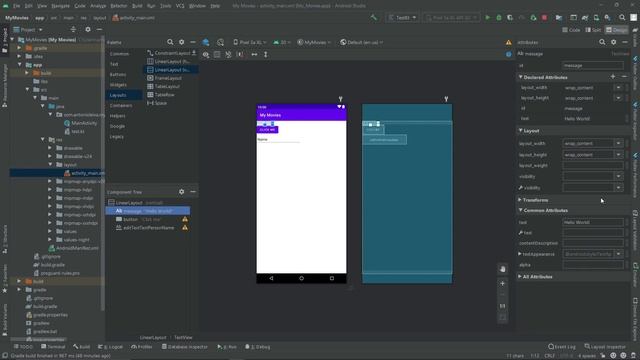Click the CLICK ME button in the design preview

click(x=267, y=129)
